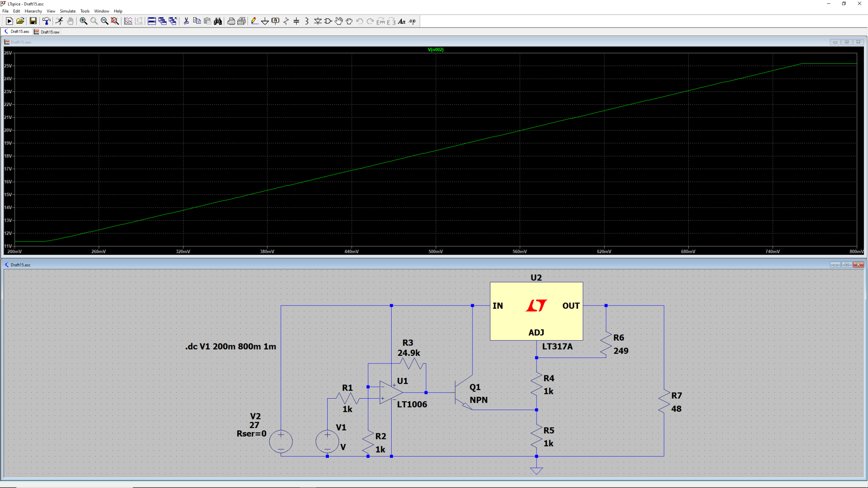Place an Inductor from toolbar

pos(307,21)
